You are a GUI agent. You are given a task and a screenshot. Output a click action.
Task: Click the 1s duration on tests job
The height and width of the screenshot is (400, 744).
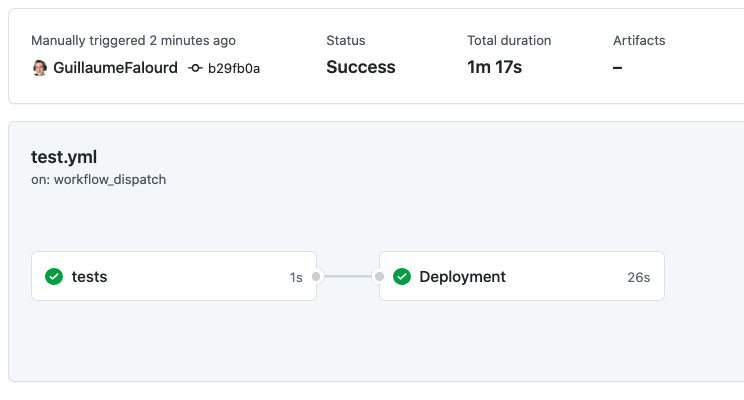tap(296, 277)
